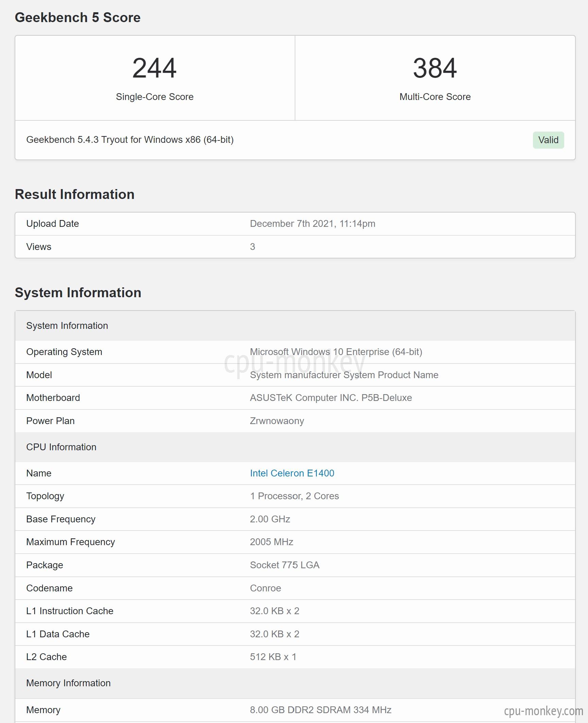Click the Maximum Frequency label
This screenshot has height=723, width=588.
pos(71,542)
